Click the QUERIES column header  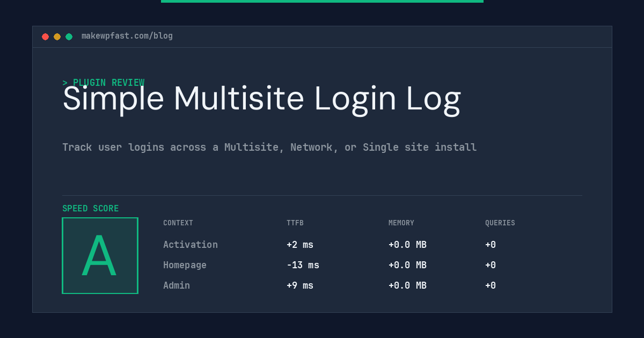tap(500, 223)
